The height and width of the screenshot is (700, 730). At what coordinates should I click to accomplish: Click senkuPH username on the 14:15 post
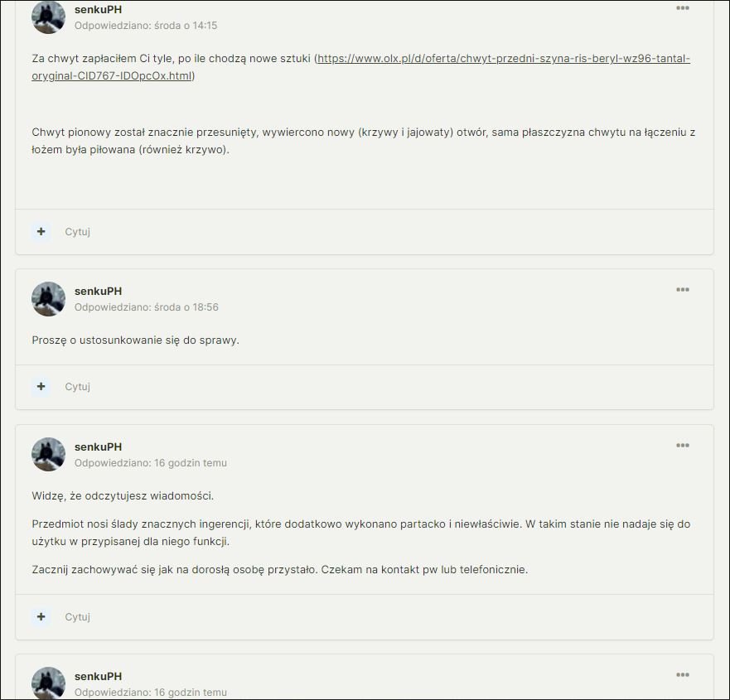[99, 9]
